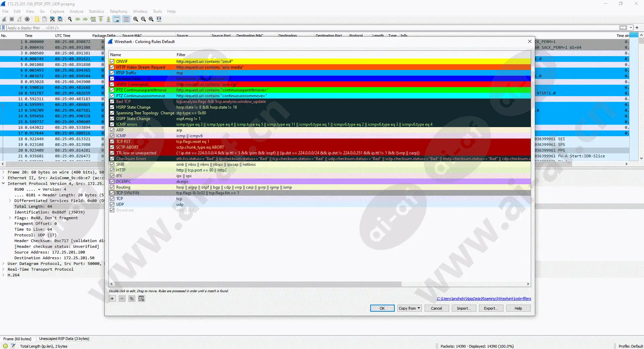The image size is (644, 349).
Task: Open the Telephony menu
Action: pos(119,11)
